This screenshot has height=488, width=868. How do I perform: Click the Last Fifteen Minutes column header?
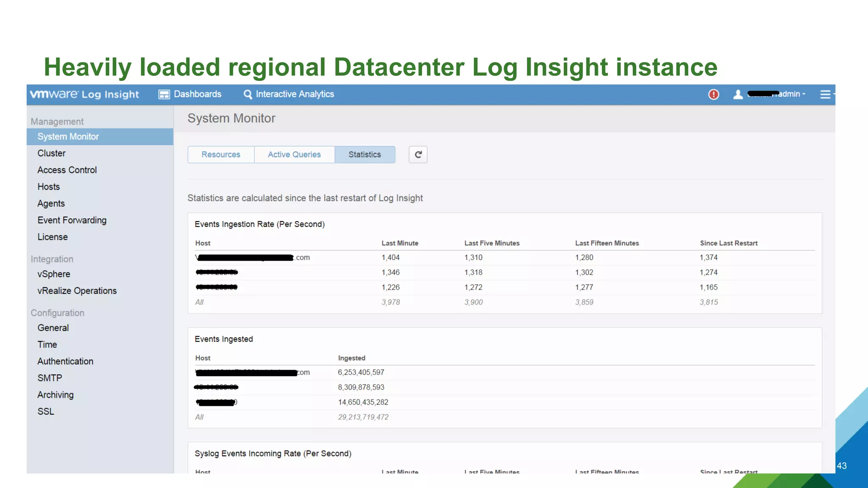point(607,243)
